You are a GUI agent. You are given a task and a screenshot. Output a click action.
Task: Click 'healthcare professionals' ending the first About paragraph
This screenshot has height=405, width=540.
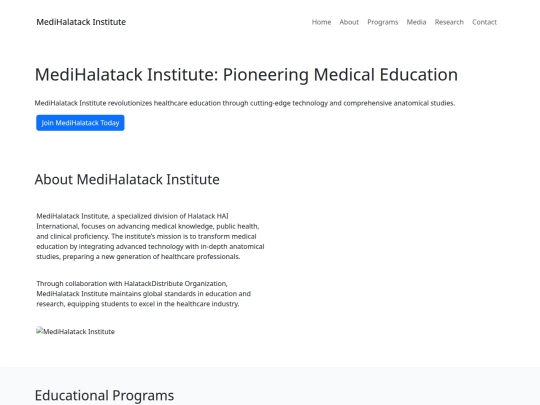pos(200,257)
